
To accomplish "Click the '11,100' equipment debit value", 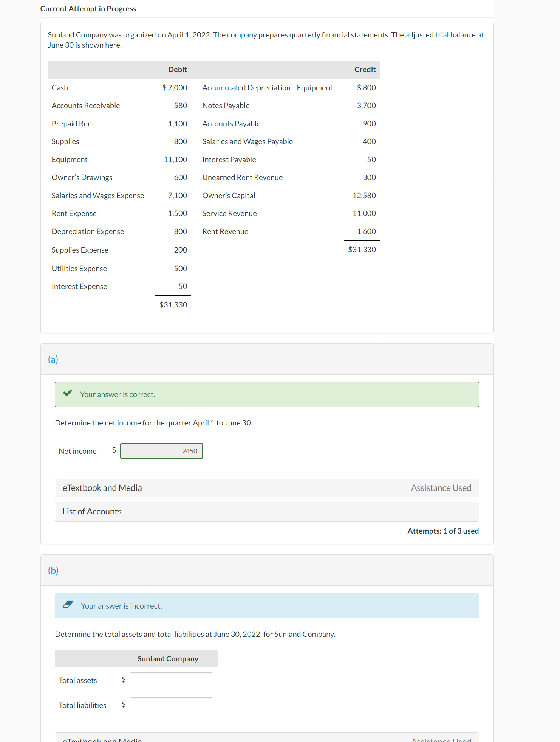I will tap(175, 160).
